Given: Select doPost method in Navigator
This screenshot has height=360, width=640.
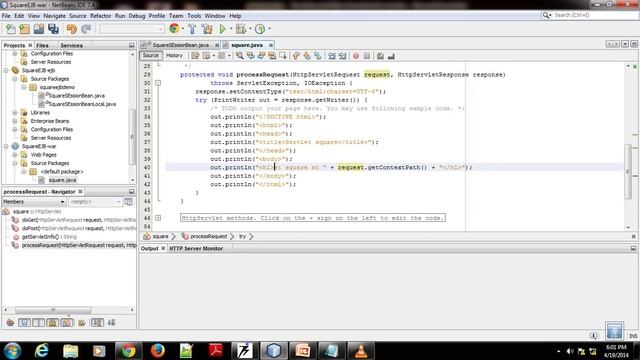Looking at the screenshot, I should [78, 228].
